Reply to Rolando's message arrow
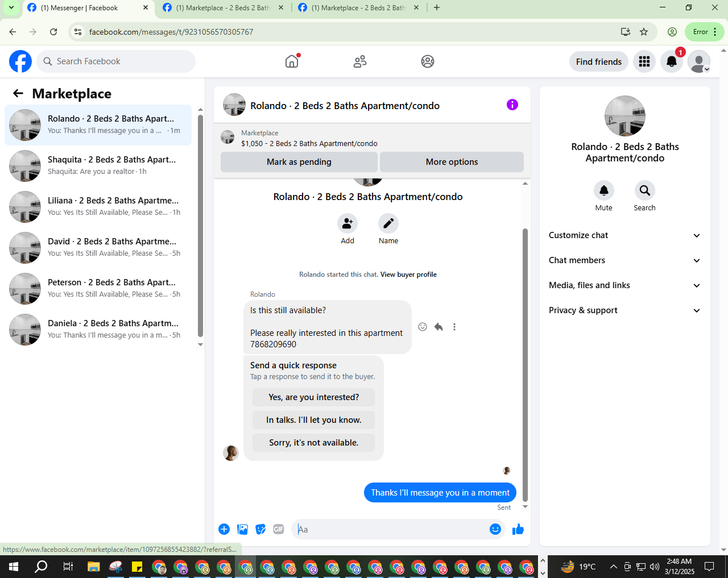The height and width of the screenshot is (578, 728). tap(439, 327)
